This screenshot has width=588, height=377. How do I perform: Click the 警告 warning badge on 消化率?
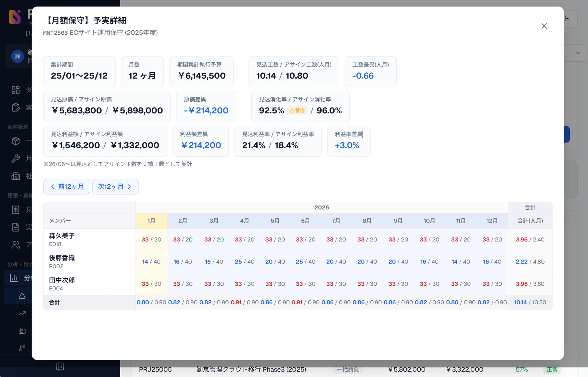(x=297, y=110)
